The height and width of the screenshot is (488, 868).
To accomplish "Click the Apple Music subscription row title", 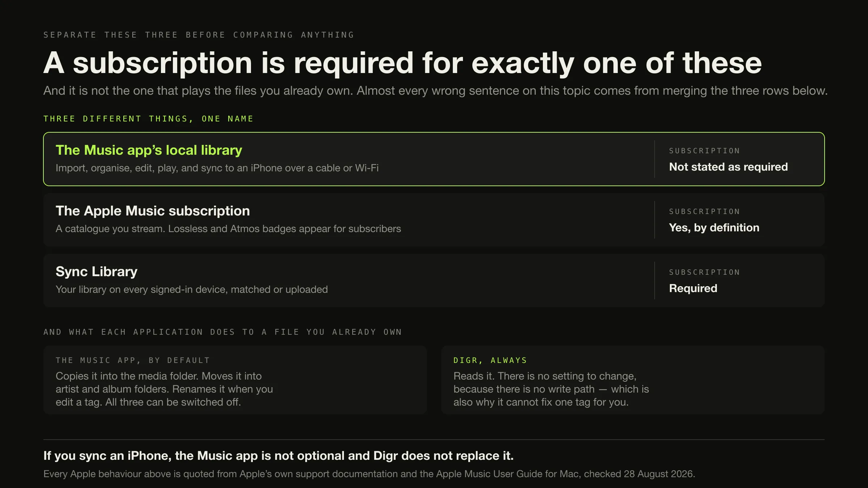I will click(x=153, y=211).
